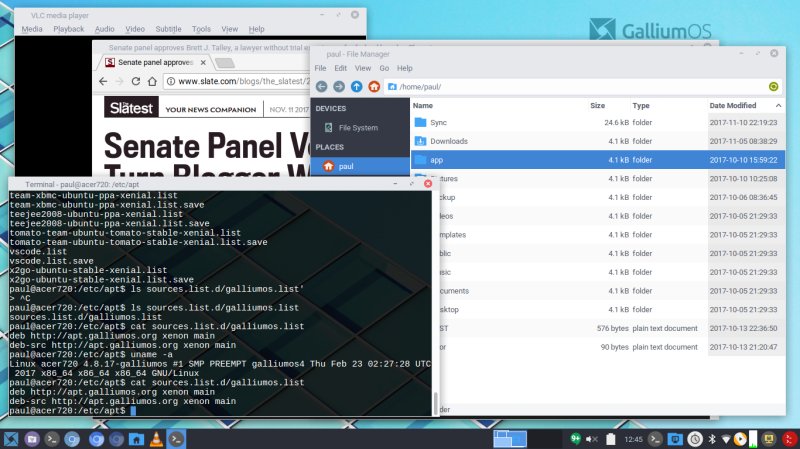Sort files by the Name column header
The width and height of the screenshot is (800, 449).
[423, 106]
